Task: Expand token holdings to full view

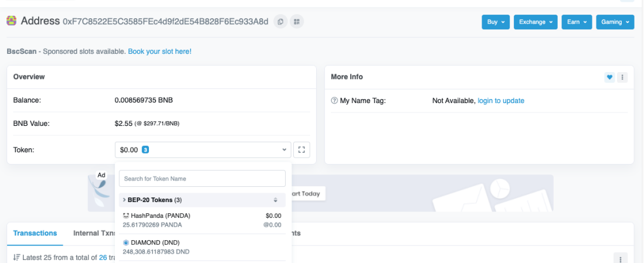Action: click(301, 149)
